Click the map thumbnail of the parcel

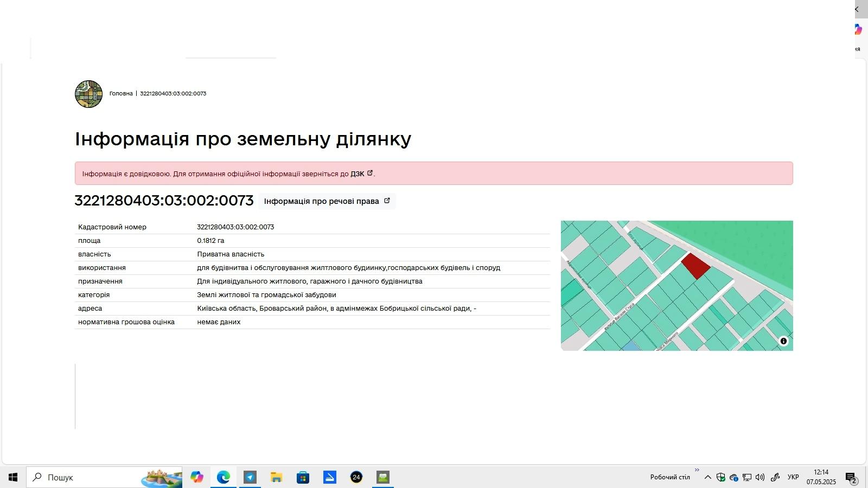(x=677, y=286)
